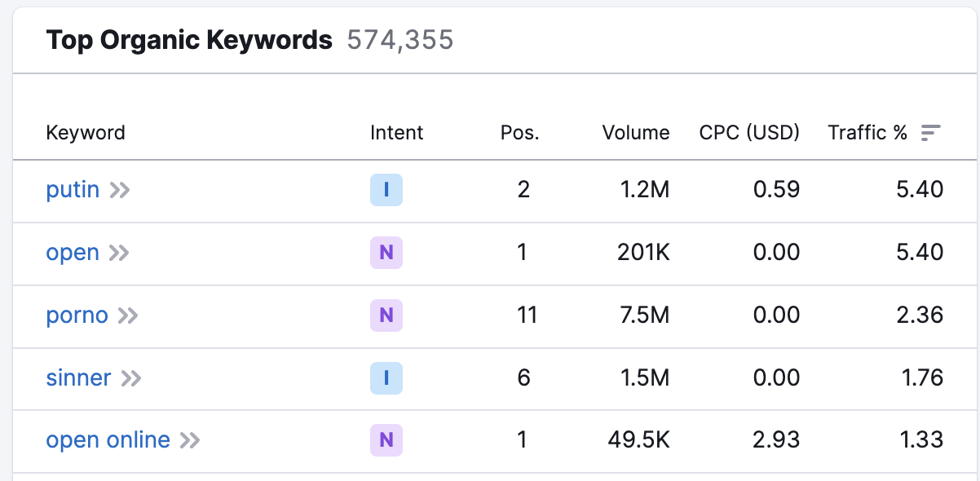This screenshot has height=481, width=980.
Task: Click double-arrow icon next to porno
Action: [128, 316]
